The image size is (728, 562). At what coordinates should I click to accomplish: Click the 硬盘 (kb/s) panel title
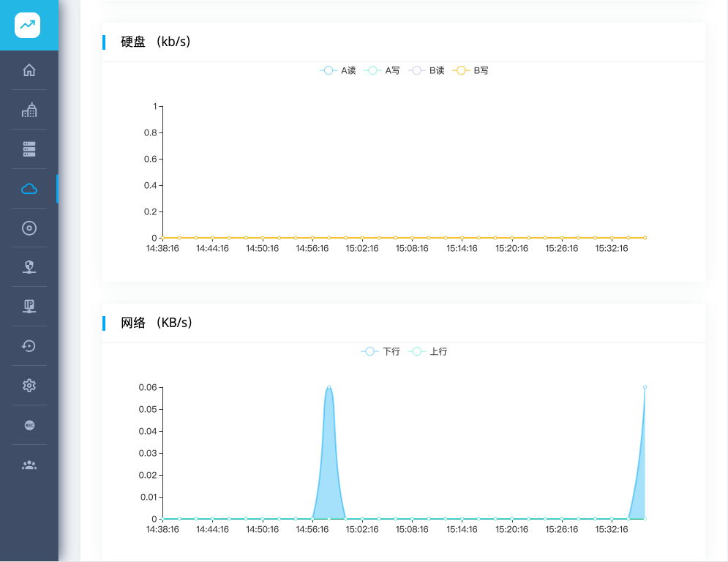[x=156, y=42]
